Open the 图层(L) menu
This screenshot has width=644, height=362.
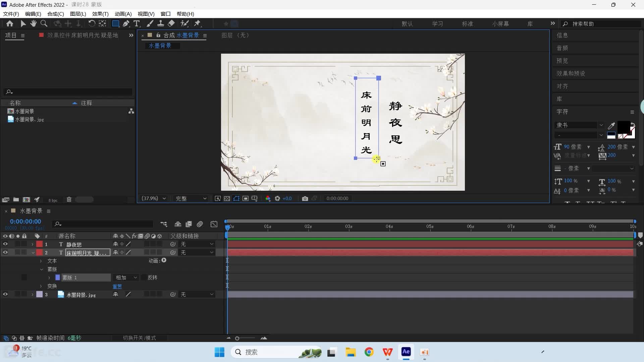(78, 14)
